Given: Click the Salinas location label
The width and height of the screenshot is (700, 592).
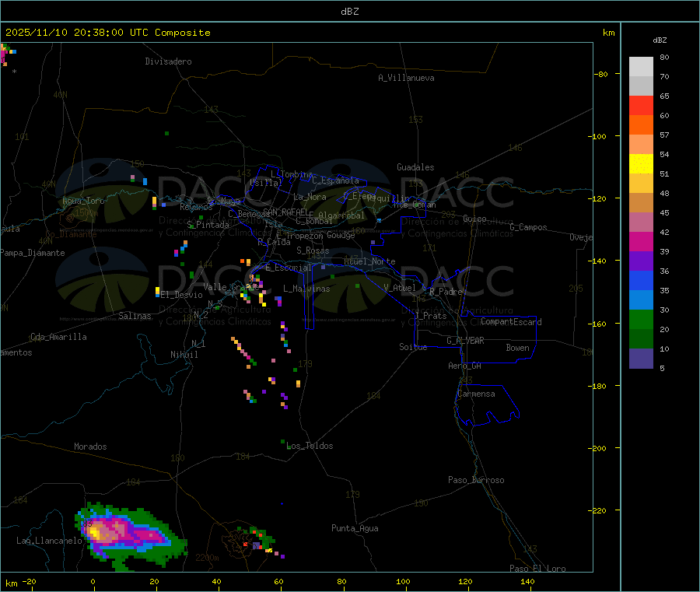Looking at the screenshot, I should (135, 316).
